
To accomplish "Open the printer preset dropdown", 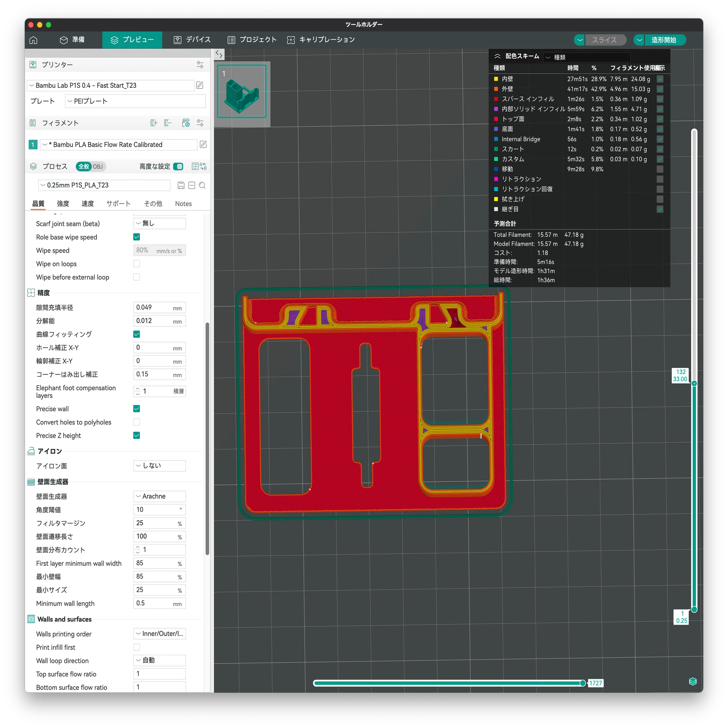I will [x=111, y=86].
